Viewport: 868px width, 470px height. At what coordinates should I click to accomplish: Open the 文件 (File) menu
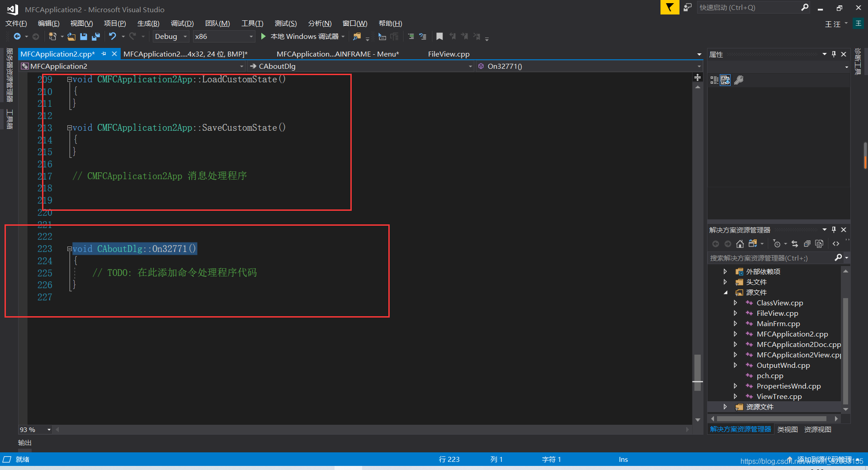coord(16,23)
